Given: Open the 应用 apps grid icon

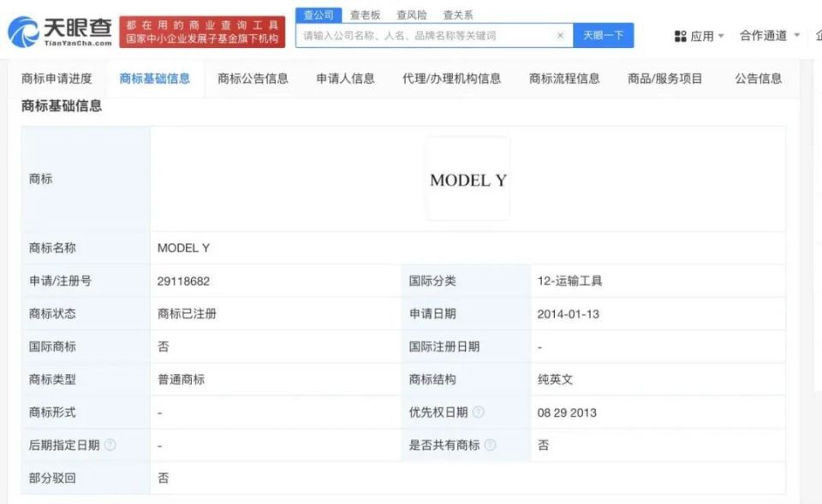Looking at the screenshot, I should (680, 36).
